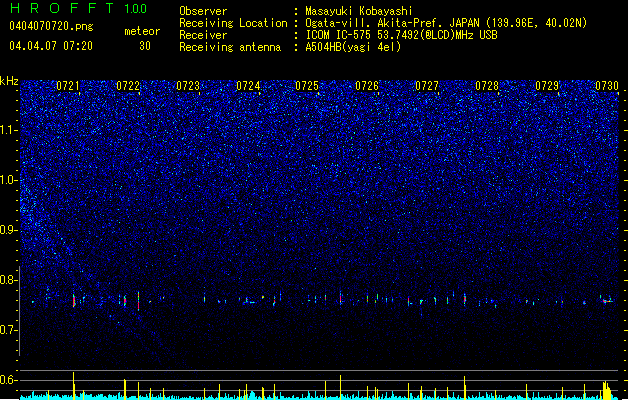Click the 1.0 kHz axis label

click(x=9, y=180)
